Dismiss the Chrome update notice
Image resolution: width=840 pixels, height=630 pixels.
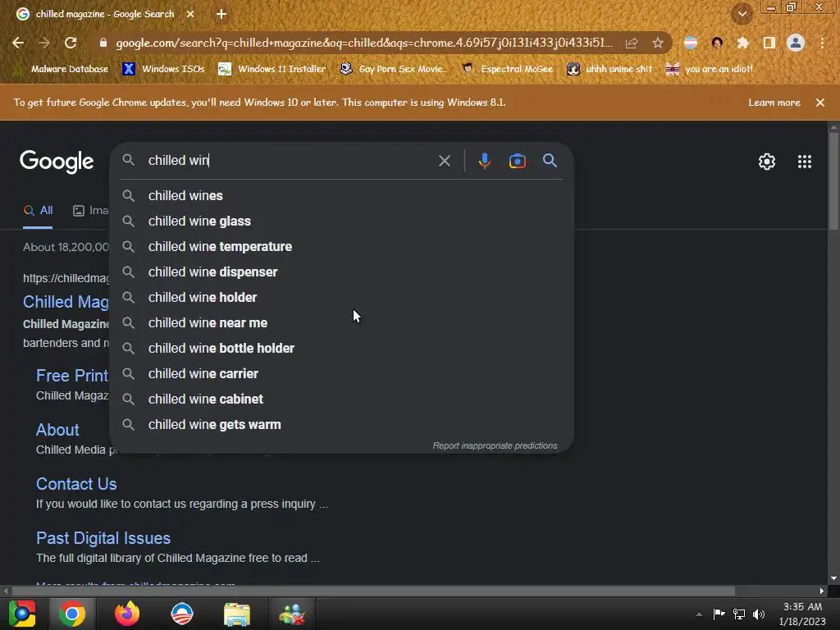pos(819,103)
